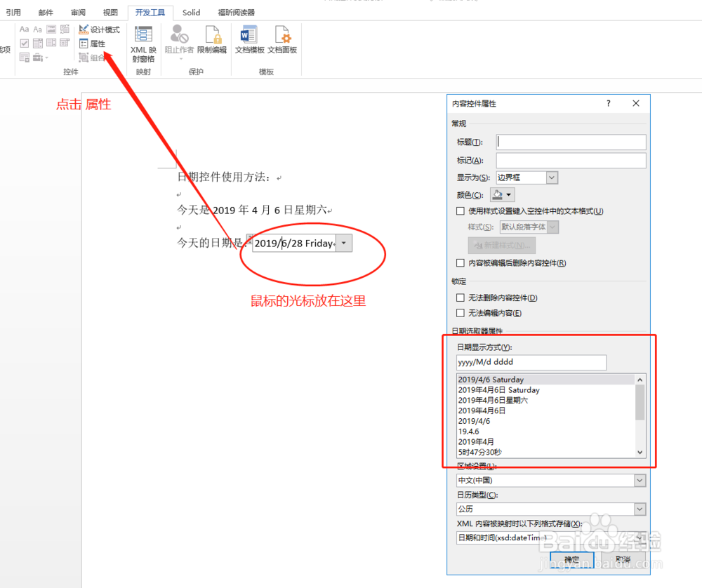Screen dimensions: 702x588
Task: Check 无法编辑内容 lock option
Action: pyautogui.click(x=461, y=313)
